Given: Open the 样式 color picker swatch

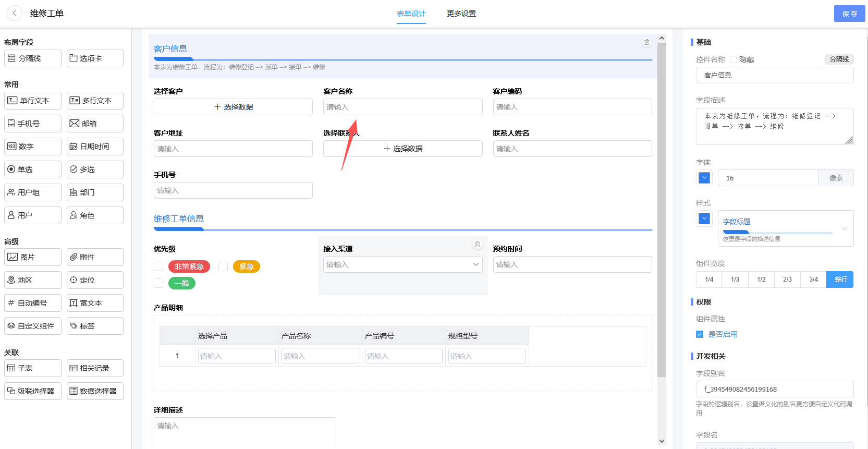Looking at the screenshot, I should point(704,219).
